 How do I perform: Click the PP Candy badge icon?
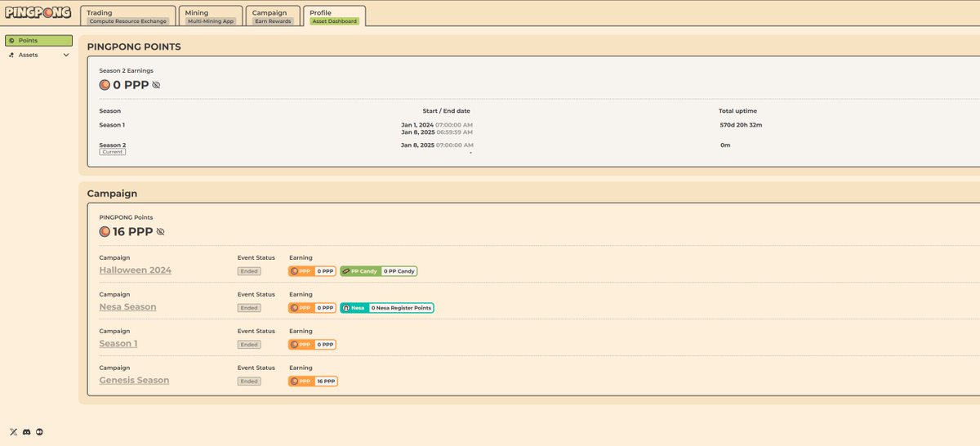[x=345, y=271]
